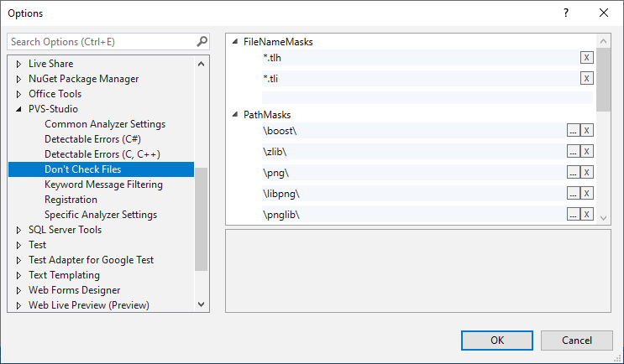Click the Search Options input field
This screenshot has height=364, width=624.
coord(101,41)
